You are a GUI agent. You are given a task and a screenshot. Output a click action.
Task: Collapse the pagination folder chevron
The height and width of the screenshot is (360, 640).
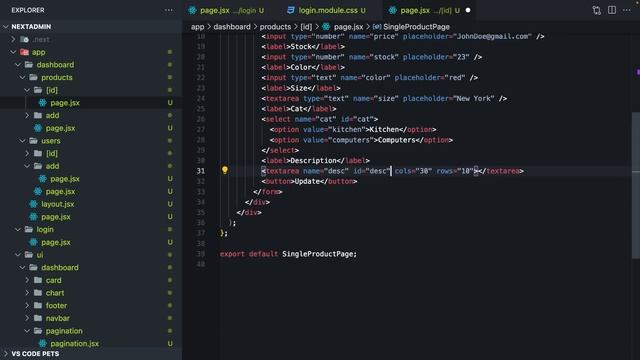[x=27, y=331]
